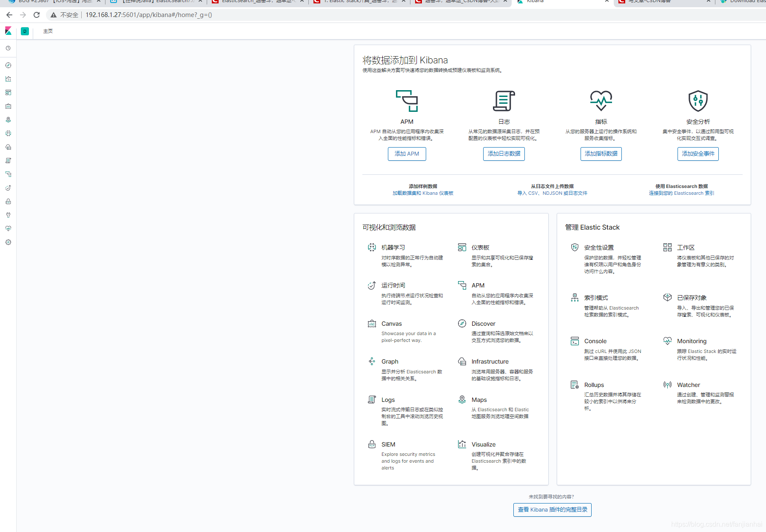The height and width of the screenshot is (532, 766).
Task: Open Management gear in the left sidebar
Action: [x=8, y=242]
